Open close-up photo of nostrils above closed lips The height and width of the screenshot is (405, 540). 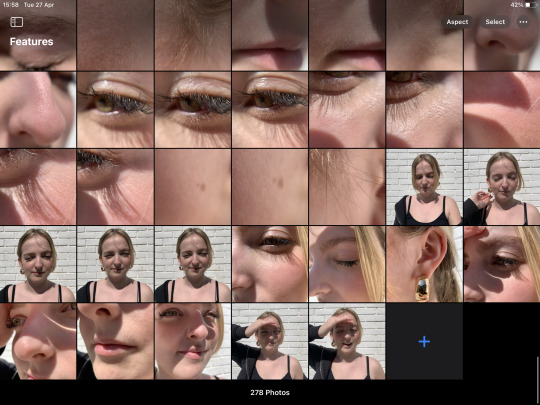(x=115, y=341)
